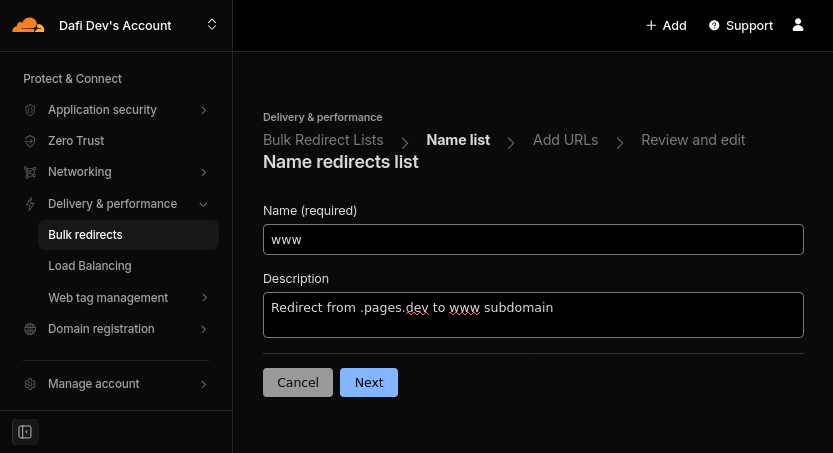Click Delivery & performance label above breadcrumb
Screen dimensions: 833x453
pyautogui.click(x=322, y=117)
